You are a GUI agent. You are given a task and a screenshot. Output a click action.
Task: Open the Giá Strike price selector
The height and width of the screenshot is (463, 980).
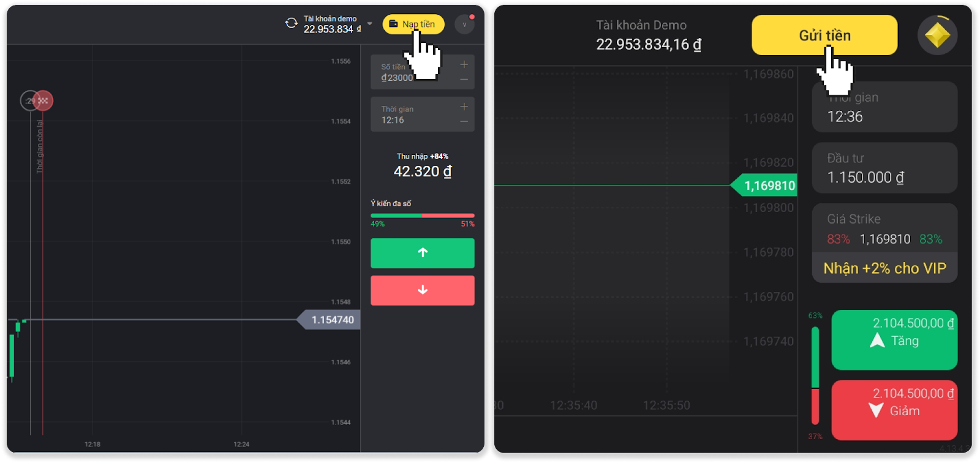pos(884,228)
